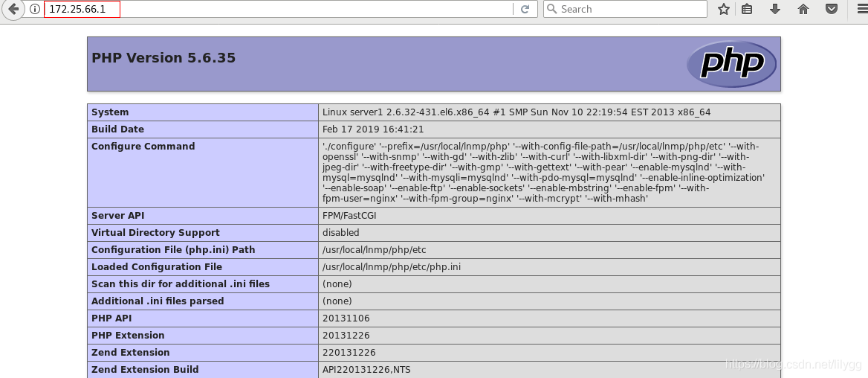Click Zend Extension Build label

pos(145,370)
